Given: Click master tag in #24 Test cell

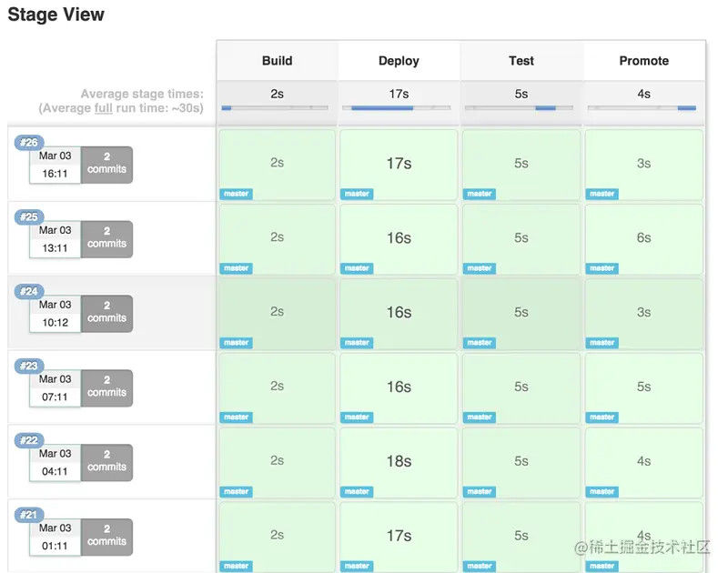Looking at the screenshot, I should click(x=480, y=343).
